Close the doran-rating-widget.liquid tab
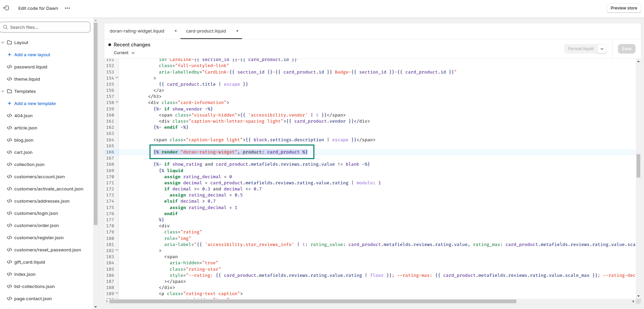 click(x=176, y=31)
